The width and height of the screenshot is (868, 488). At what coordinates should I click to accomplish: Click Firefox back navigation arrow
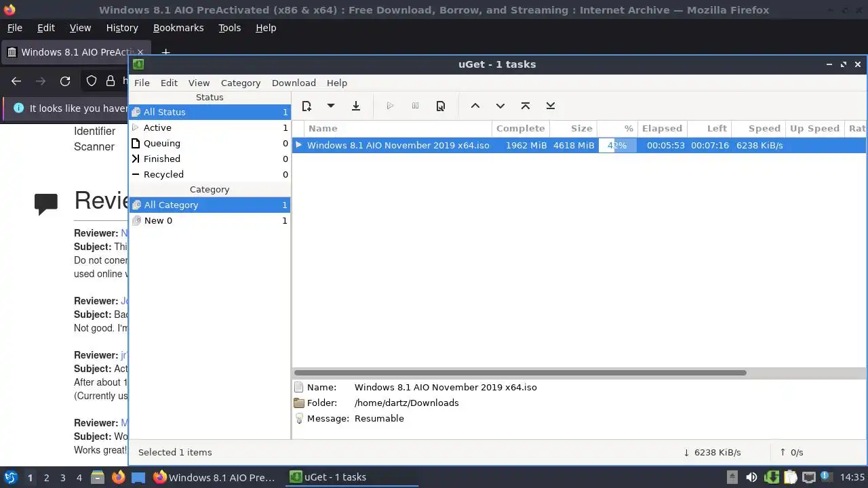tap(16, 81)
